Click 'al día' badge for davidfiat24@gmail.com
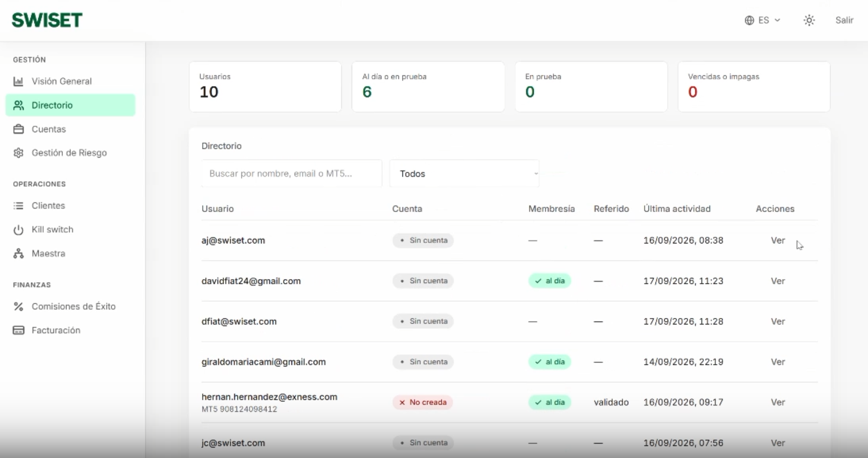 point(550,281)
